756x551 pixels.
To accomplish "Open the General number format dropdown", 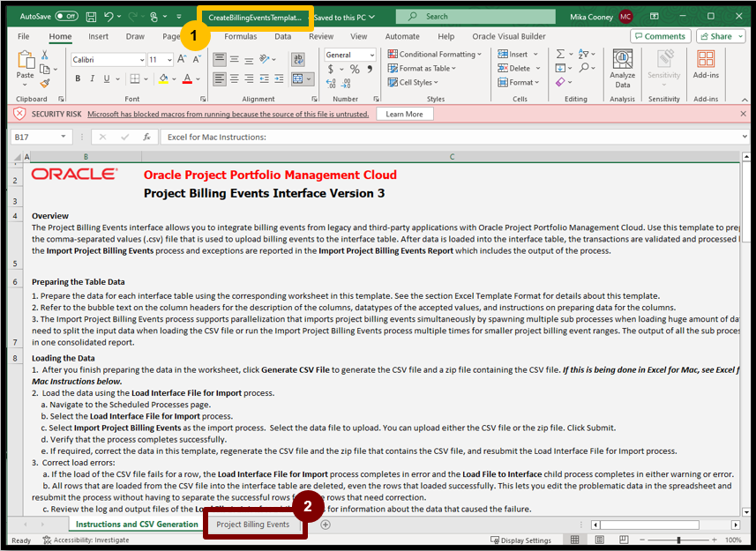I will [371, 55].
